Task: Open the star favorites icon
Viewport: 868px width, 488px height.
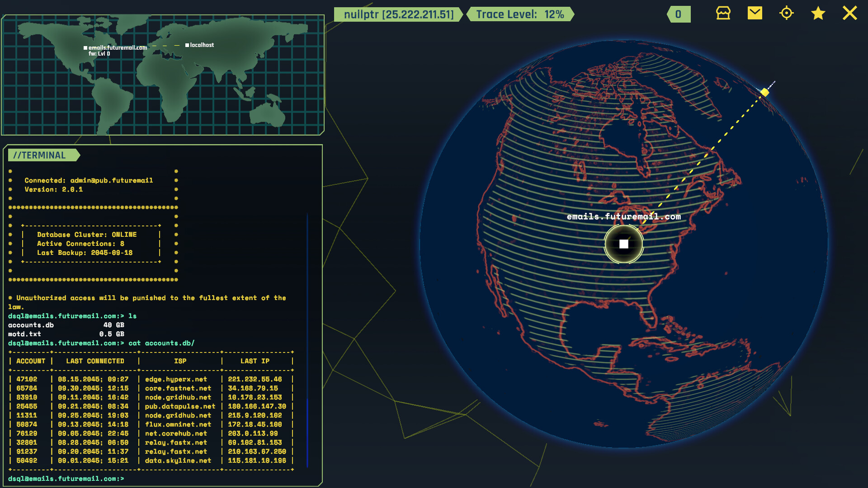Action: (x=818, y=13)
